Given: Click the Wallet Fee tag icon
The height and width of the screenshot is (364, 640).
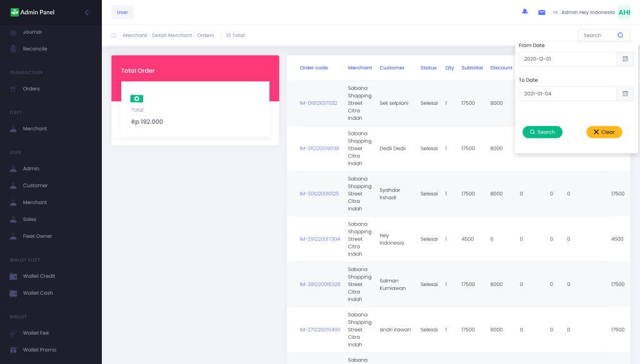Looking at the screenshot, I should click(x=14, y=333).
